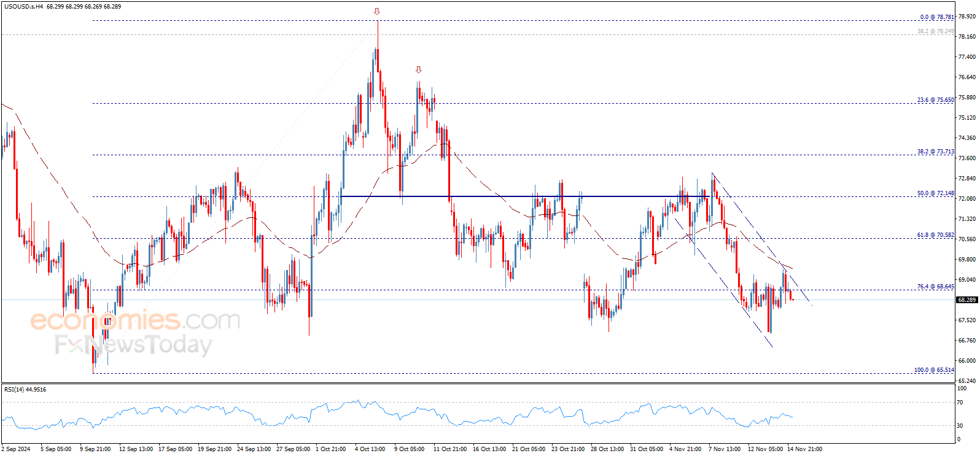
Task: Select the 23.6 @ 75.650 Fibonacci label
Action: pos(936,100)
